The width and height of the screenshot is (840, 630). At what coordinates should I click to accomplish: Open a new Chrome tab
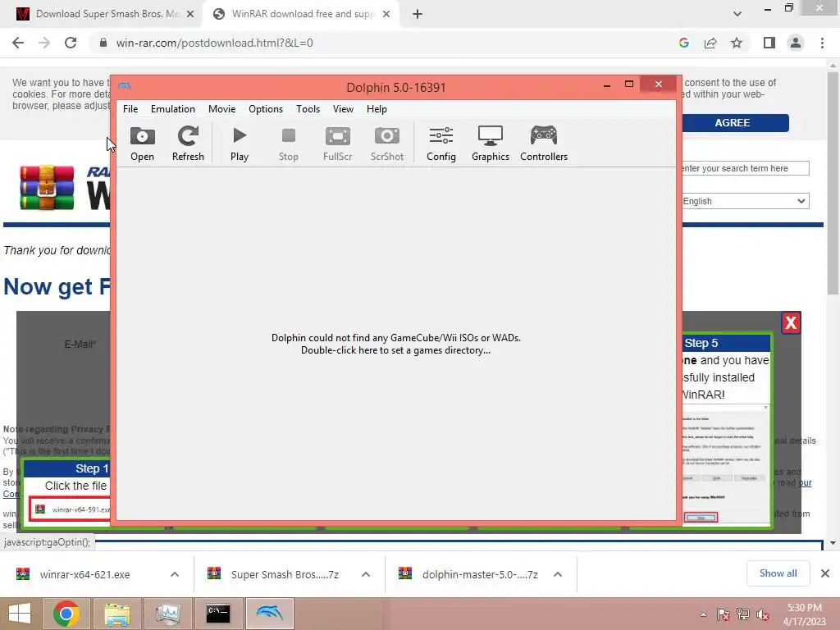point(418,14)
